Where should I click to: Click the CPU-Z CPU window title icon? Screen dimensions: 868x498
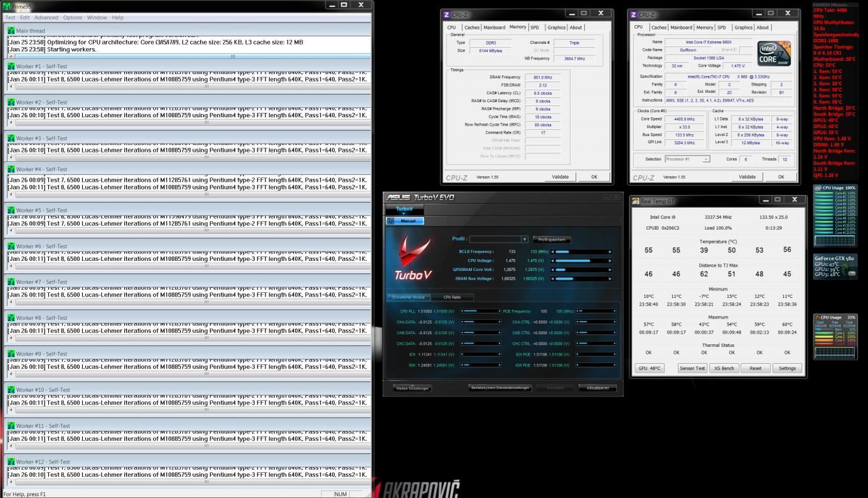633,14
